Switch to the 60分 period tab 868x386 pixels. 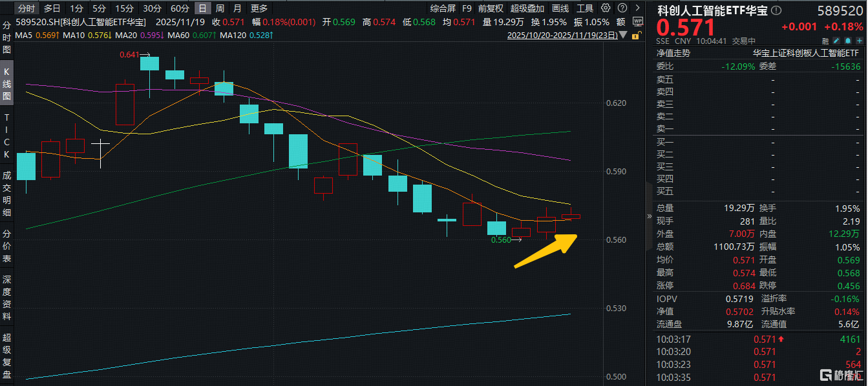pyautogui.click(x=180, y=8)
